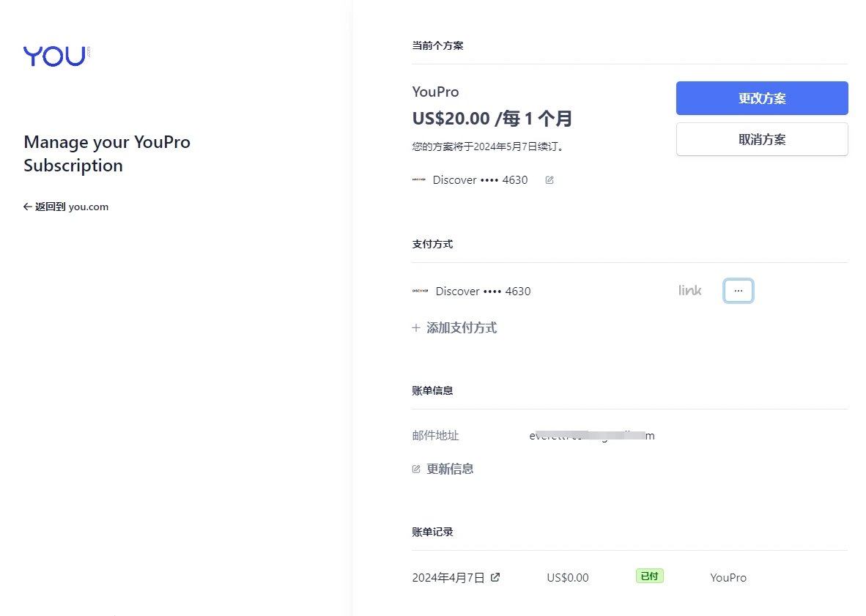Click the external link icon beside 2024年4月7日
The image size is (866, 616).
495,576
